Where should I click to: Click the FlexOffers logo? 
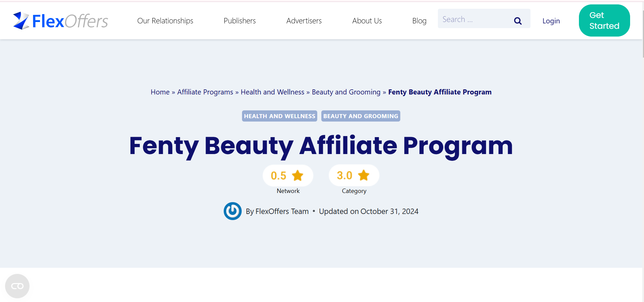pyautogui.click(x=60, y=21)
